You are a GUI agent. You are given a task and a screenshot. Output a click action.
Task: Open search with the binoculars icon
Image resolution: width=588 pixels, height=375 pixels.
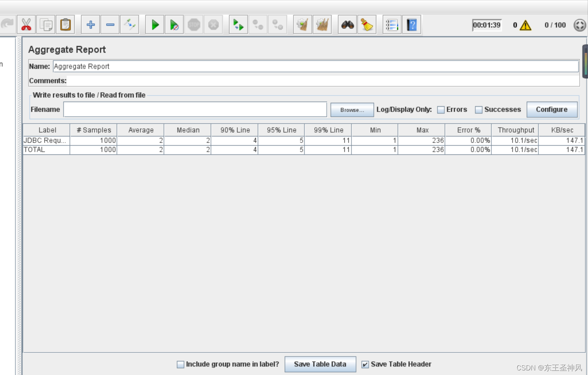tap(348, 25)
